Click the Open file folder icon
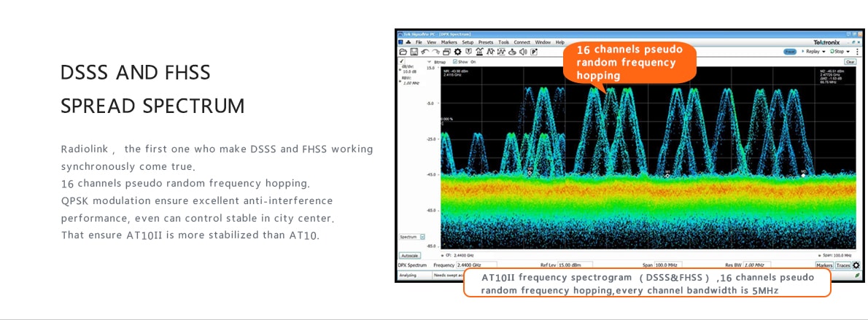 (x=402, y=52)
